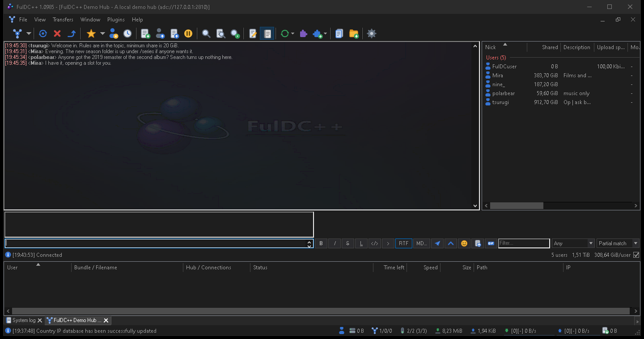
Task: Click the red X disconnect icon
Action: 57,33
